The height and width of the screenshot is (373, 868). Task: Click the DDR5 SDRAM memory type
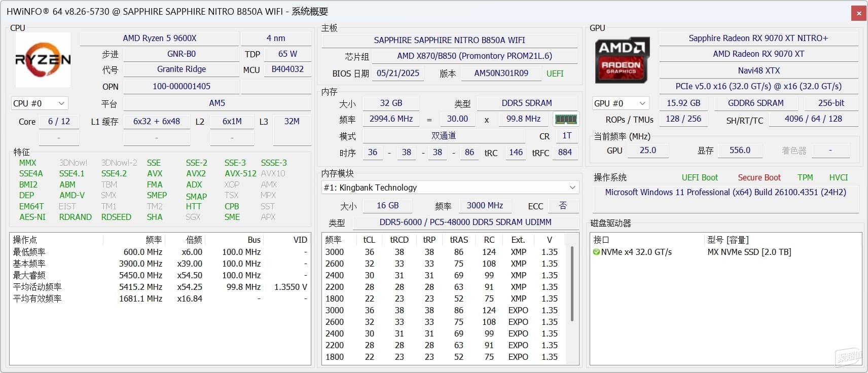click(527, 103)
